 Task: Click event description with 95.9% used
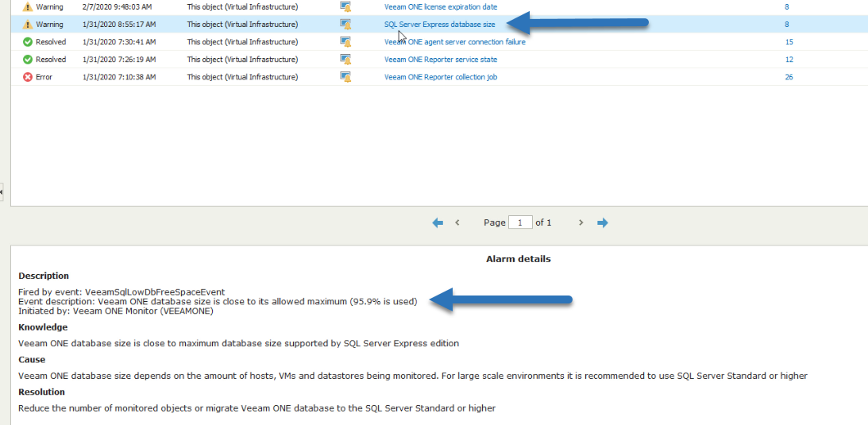click(218, 301)
